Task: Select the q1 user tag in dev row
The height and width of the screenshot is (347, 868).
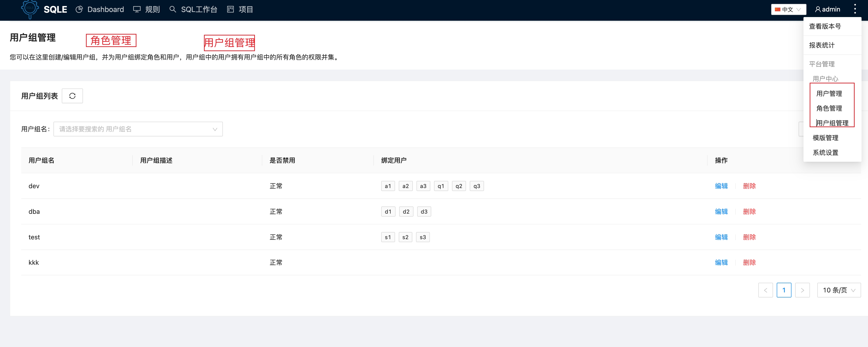Action: [441, 186]
